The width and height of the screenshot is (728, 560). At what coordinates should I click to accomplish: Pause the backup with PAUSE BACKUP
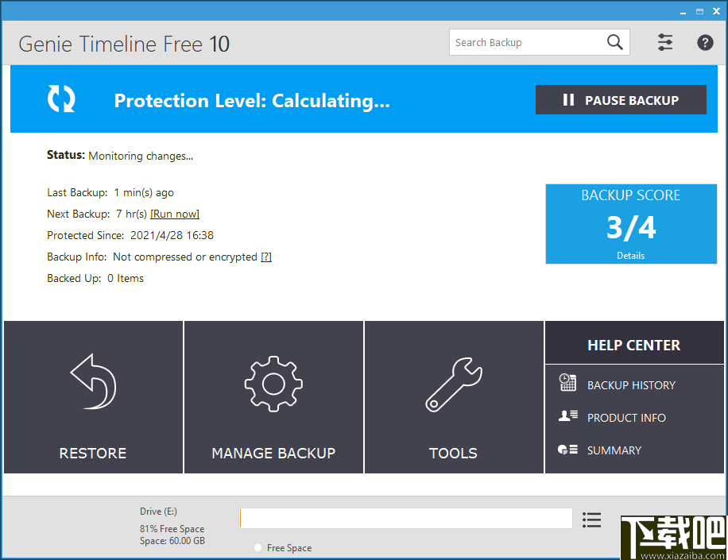click(621, 100)
